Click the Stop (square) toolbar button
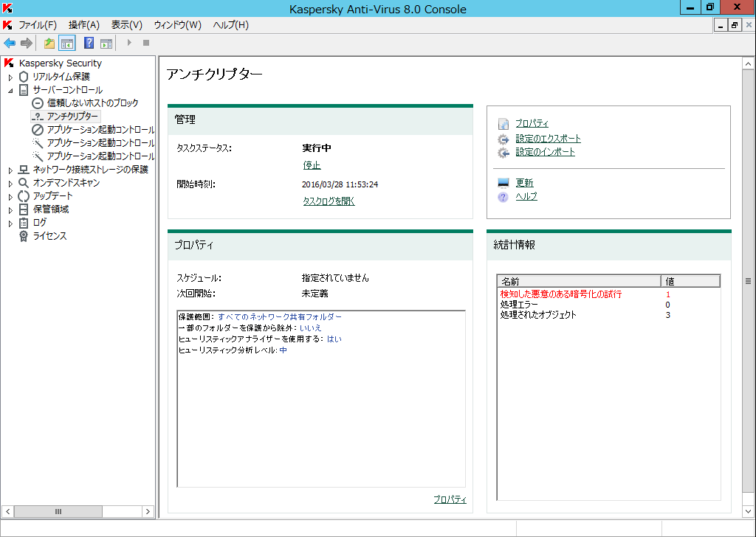Image resolution: width=756 pixels, height=537 pixels. point(146,43)
